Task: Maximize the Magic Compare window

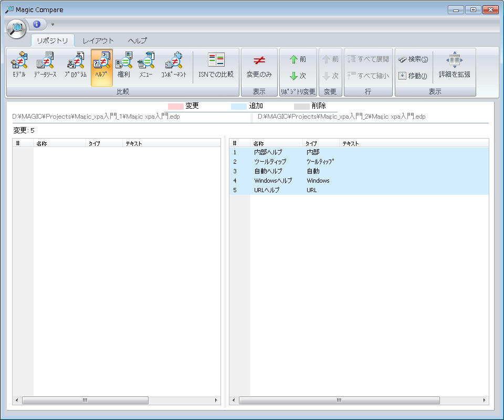Action: [x=473, y=10]
